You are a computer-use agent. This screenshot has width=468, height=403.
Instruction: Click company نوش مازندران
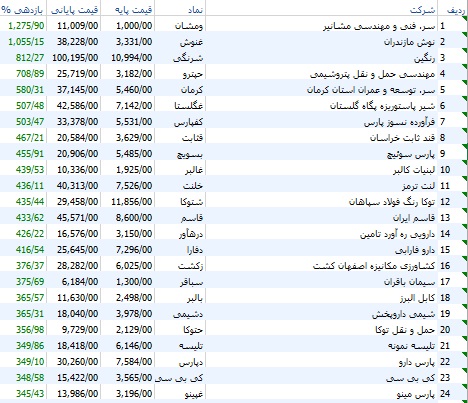(409, 42)
